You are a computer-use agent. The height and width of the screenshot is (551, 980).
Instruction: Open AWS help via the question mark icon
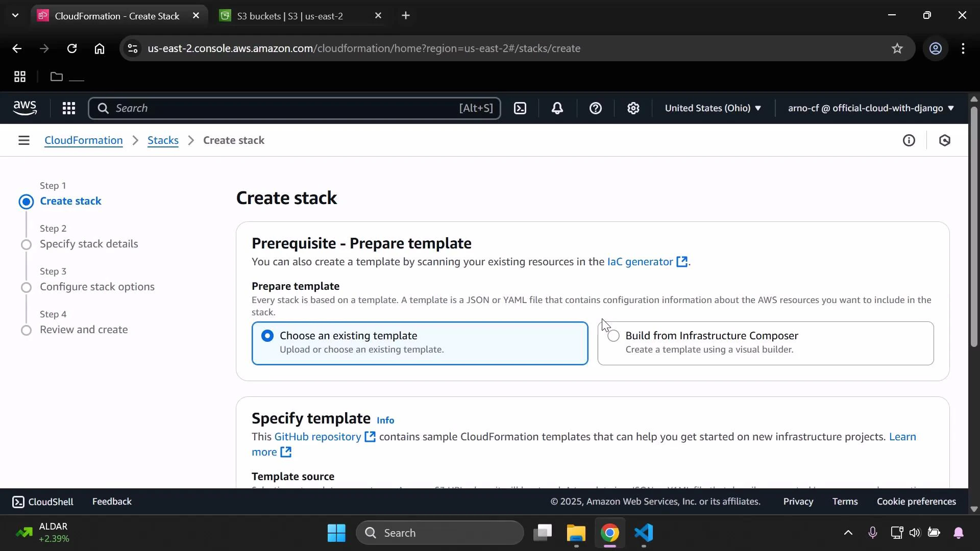tap(596, 108)
